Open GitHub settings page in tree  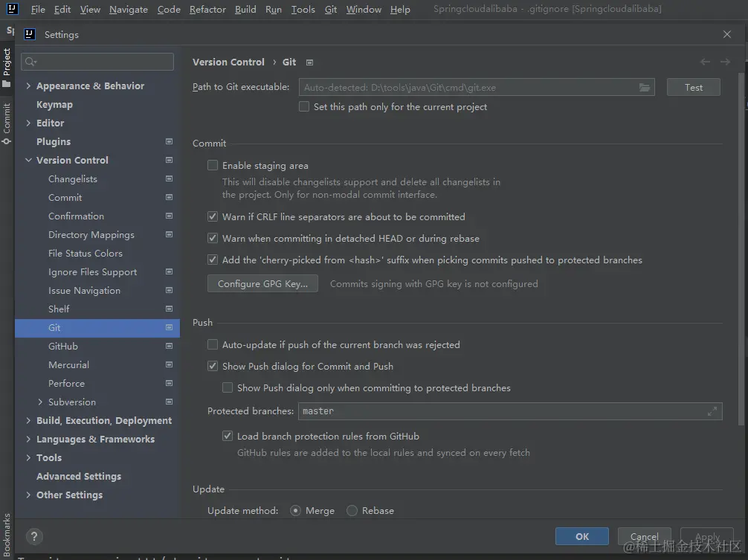pyautogui.click(x=63, y=347)
